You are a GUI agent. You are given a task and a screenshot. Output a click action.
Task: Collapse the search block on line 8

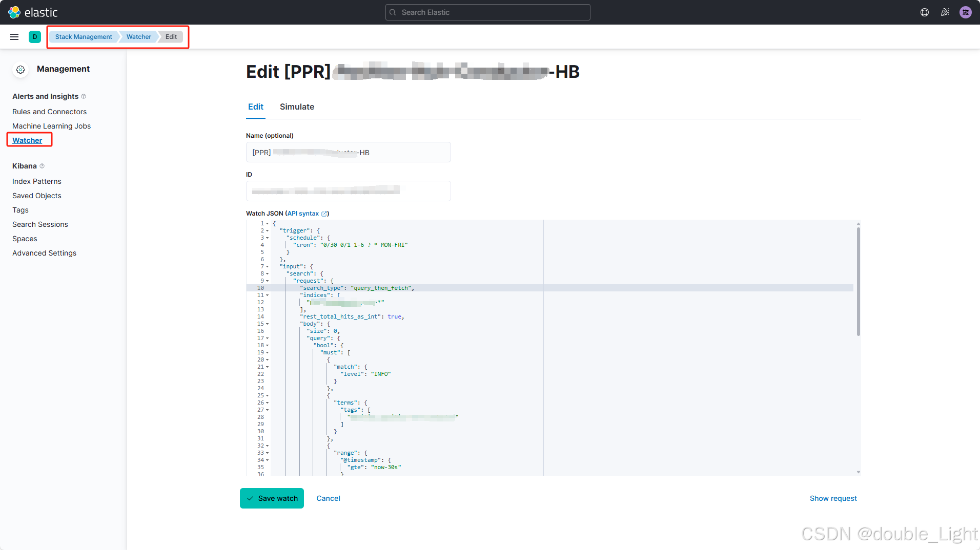coord(267,274)
